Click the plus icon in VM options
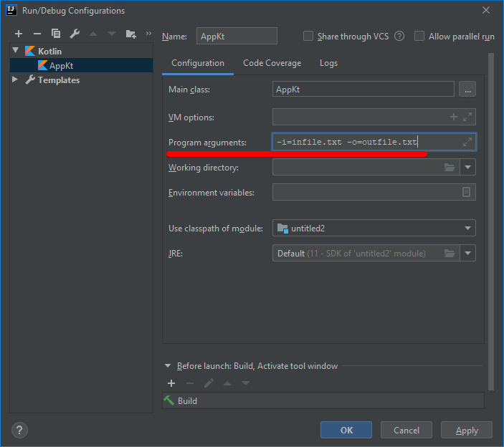The width and height of the screenshot is (504, 447). (453, 117)
